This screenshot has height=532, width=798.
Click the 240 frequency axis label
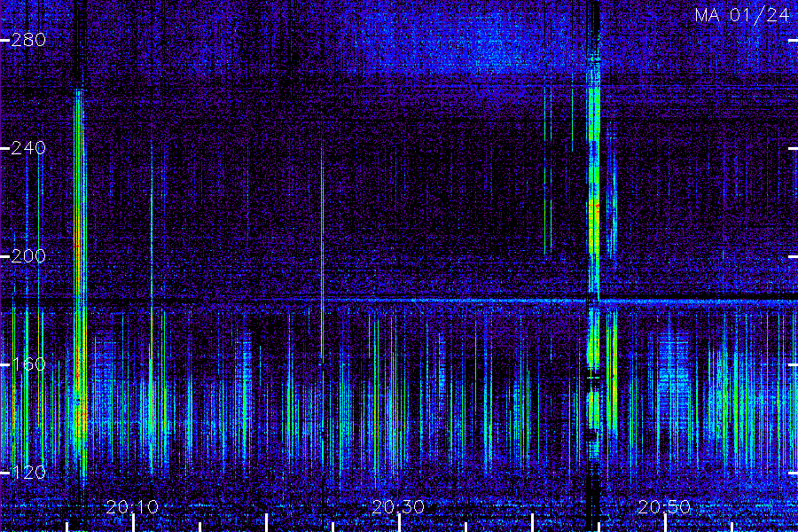point(28,148)
